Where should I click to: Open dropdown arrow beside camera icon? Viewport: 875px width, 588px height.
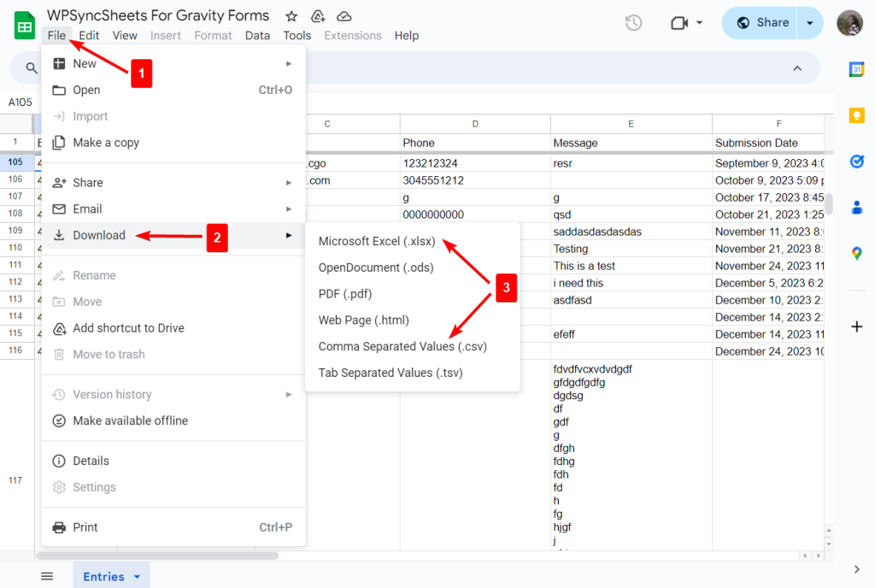[699, 23]
